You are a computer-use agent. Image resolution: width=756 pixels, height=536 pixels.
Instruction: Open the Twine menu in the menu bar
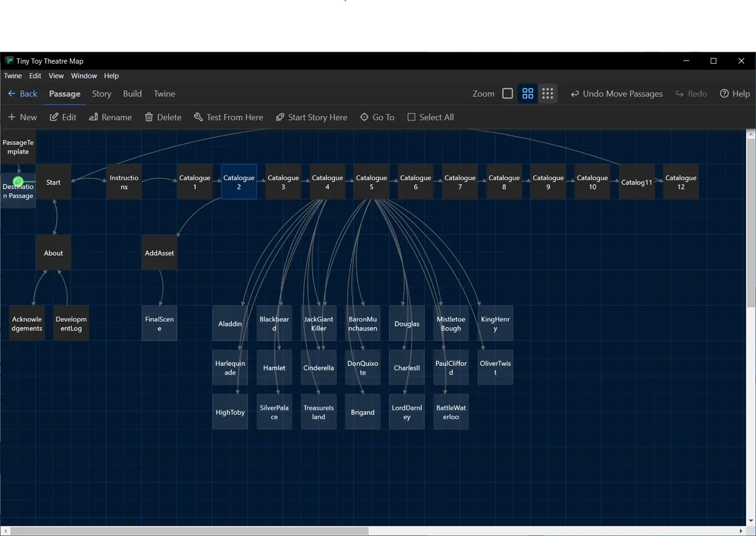point(13,76)
